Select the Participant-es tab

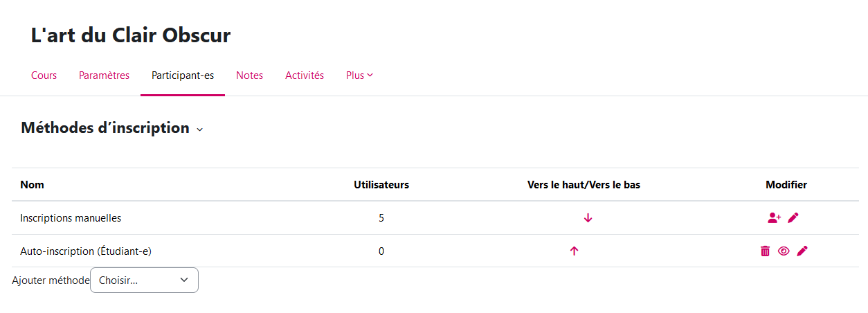(183, 75)
